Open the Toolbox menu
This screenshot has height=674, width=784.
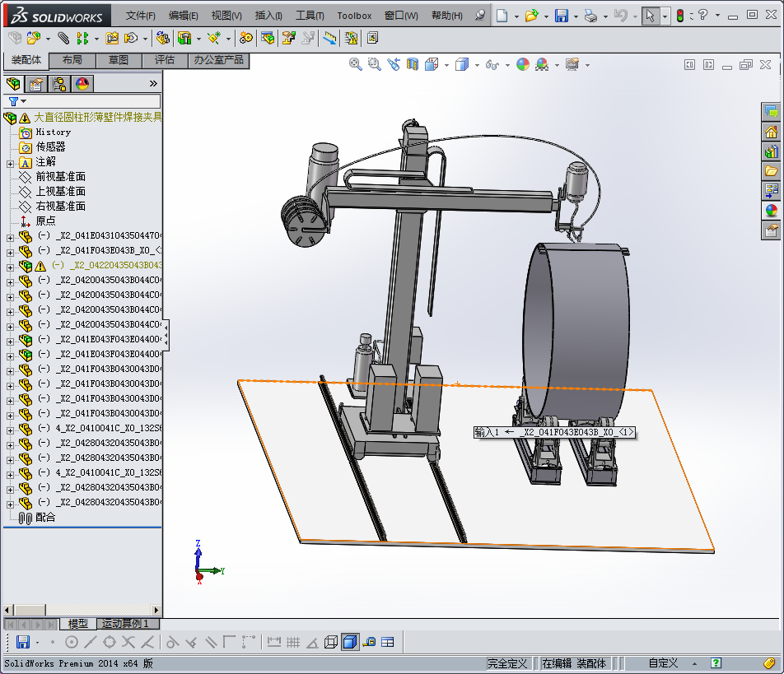tap(354, 16)
